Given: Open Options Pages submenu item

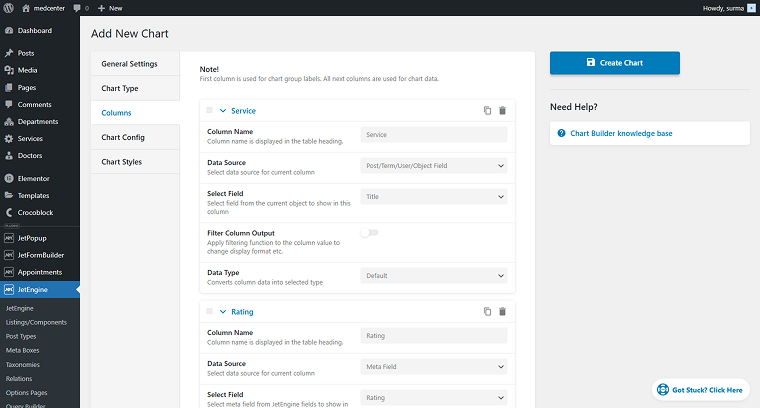Looking at the screenshot, I should (x=27, y=392).
